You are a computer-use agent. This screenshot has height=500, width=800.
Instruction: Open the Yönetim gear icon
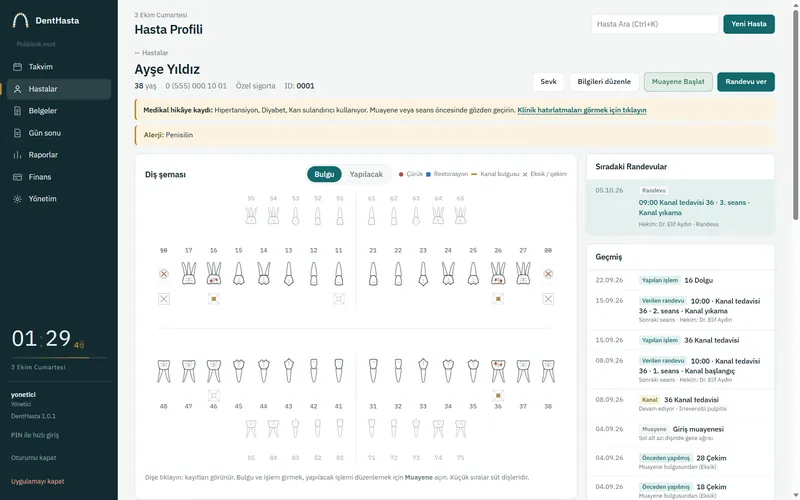[x=17, y=199]
